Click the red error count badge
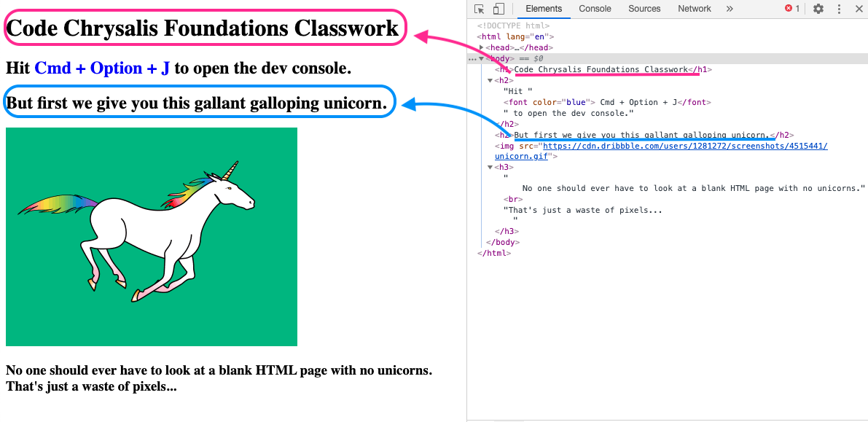Image resolution: width=868 pixels, height=422 pixels. 792,9
